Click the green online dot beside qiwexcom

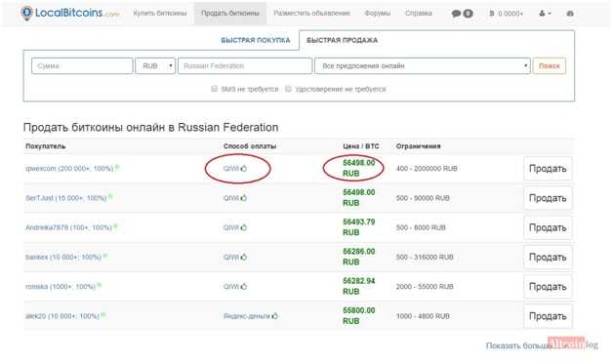click(x=117, y=167)
